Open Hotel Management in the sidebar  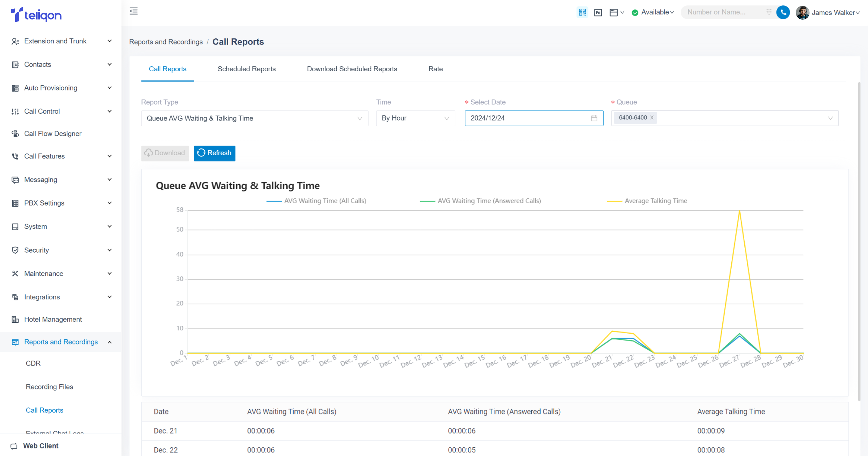pyautogui.click(x=53, y=319)
